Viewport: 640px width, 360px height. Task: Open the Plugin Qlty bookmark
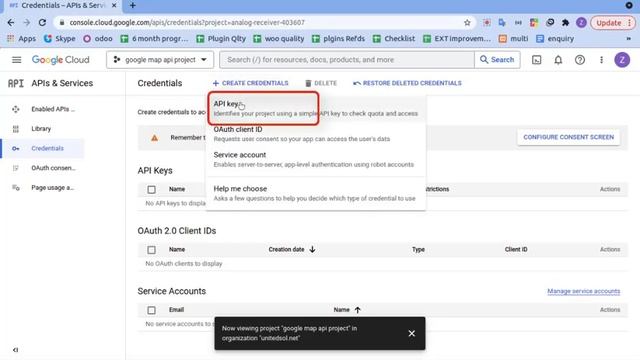221,39
